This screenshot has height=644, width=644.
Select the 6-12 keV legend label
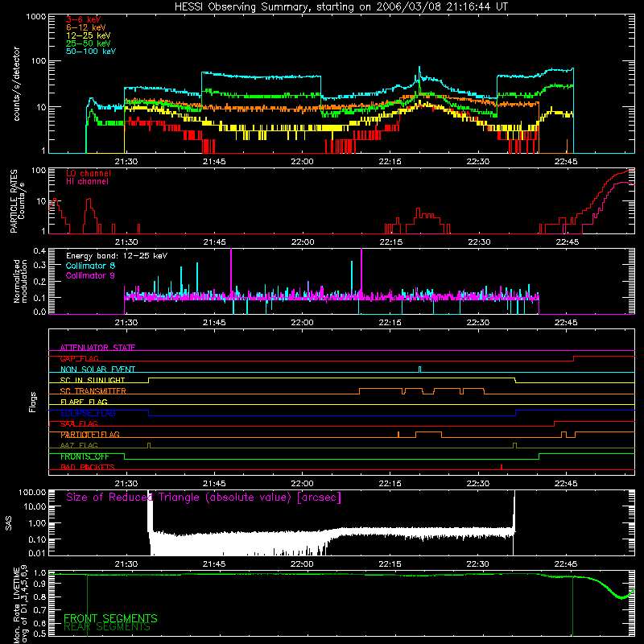[x=85, y=27]
